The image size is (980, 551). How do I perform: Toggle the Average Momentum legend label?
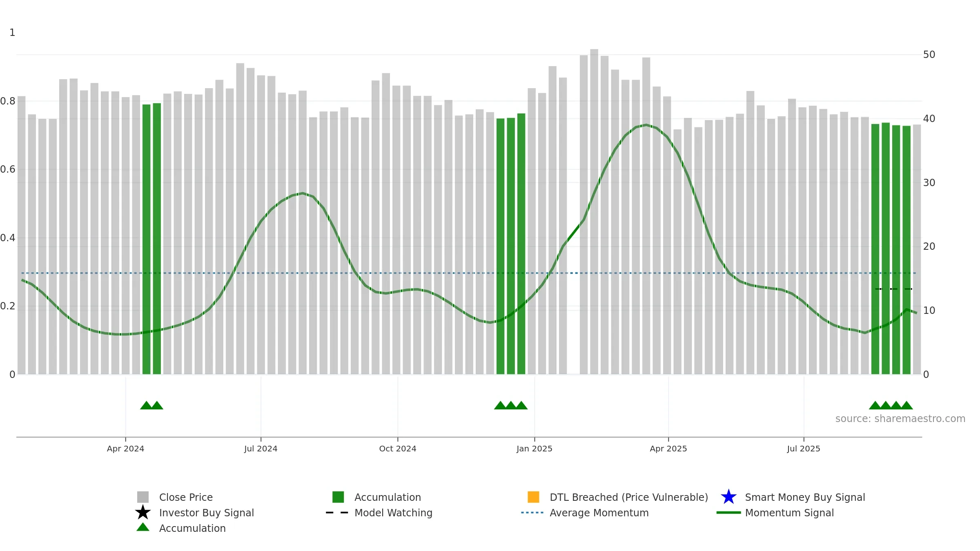point(599,513)
